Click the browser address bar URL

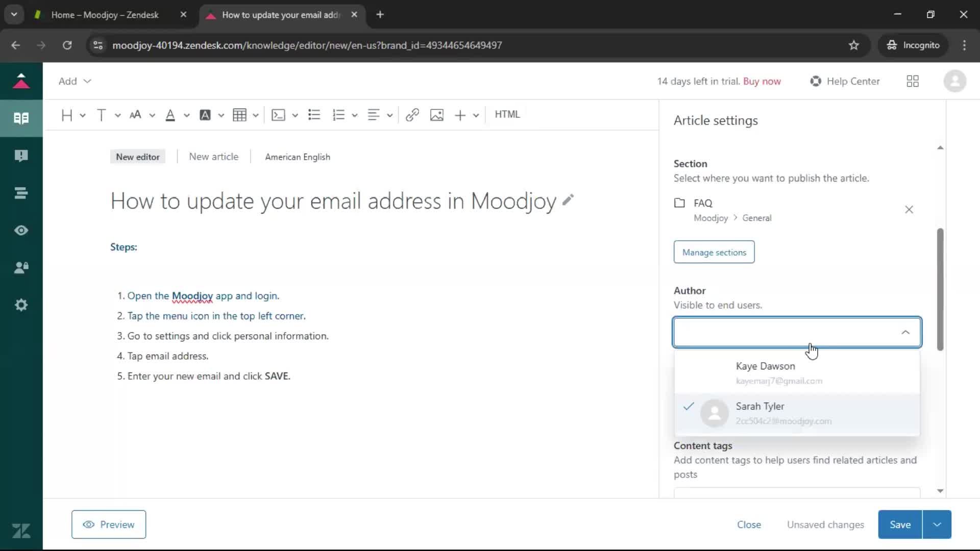[307, 45]
